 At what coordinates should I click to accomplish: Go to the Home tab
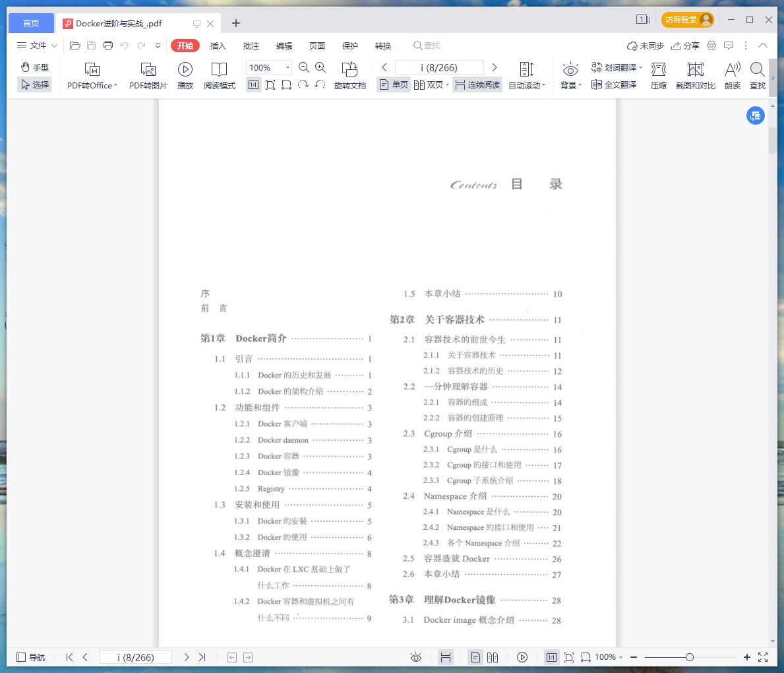[31, 23]
